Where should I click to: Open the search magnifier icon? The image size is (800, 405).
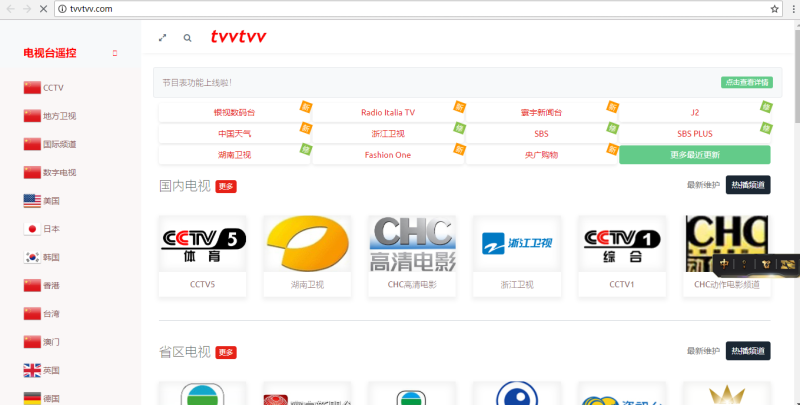[x=187, y=38]
